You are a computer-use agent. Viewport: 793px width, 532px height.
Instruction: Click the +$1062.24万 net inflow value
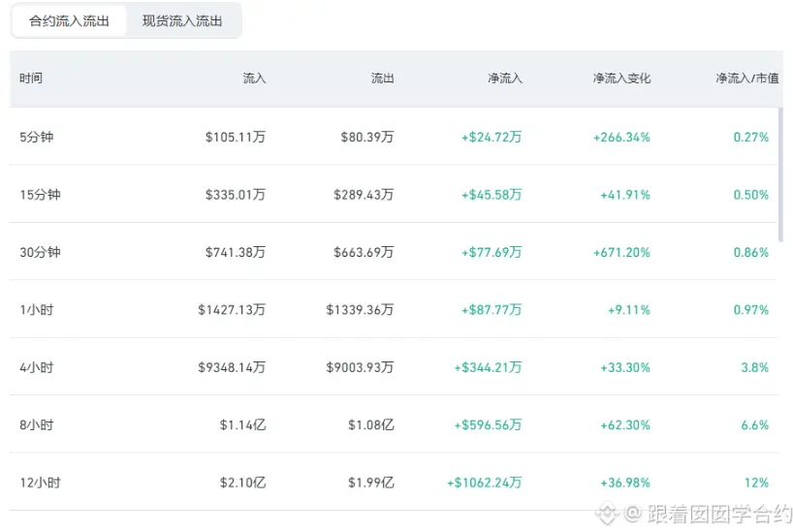[x=484, y=483]
